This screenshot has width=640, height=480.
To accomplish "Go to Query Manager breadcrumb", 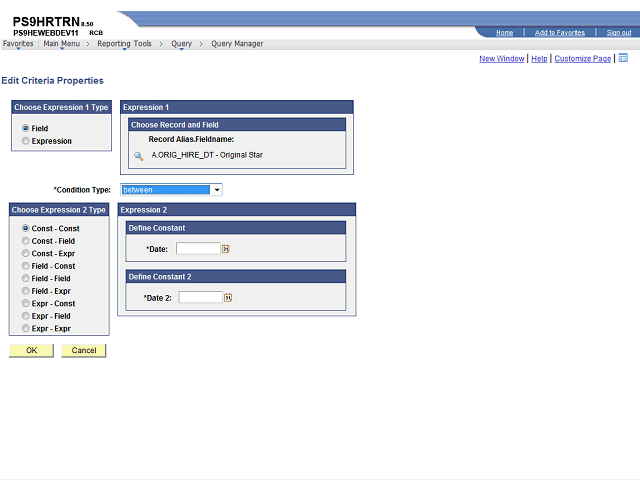I will [x=237, y=44].
